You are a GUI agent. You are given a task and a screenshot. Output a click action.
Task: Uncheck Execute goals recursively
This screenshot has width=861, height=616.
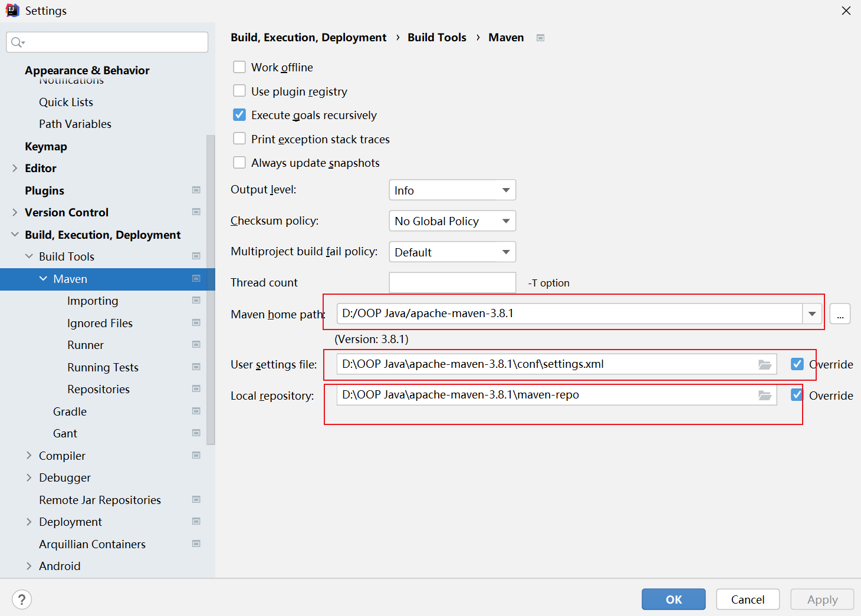[239, 115]
